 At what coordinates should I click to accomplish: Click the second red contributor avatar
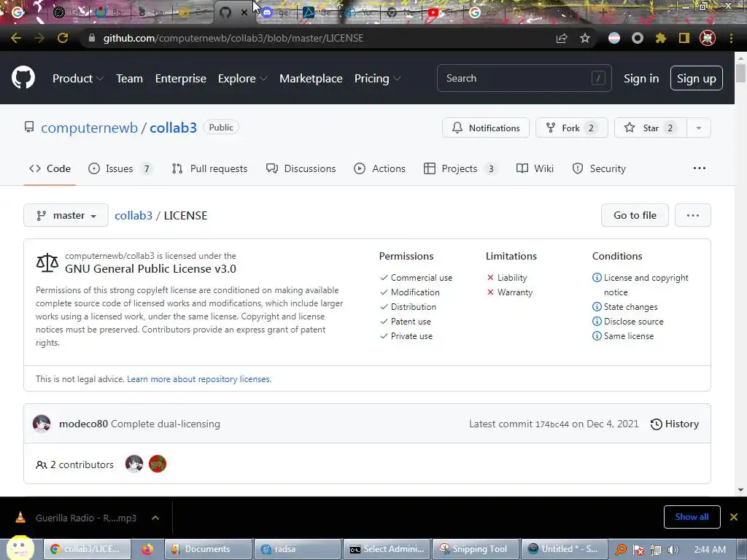tap(158, 464)
